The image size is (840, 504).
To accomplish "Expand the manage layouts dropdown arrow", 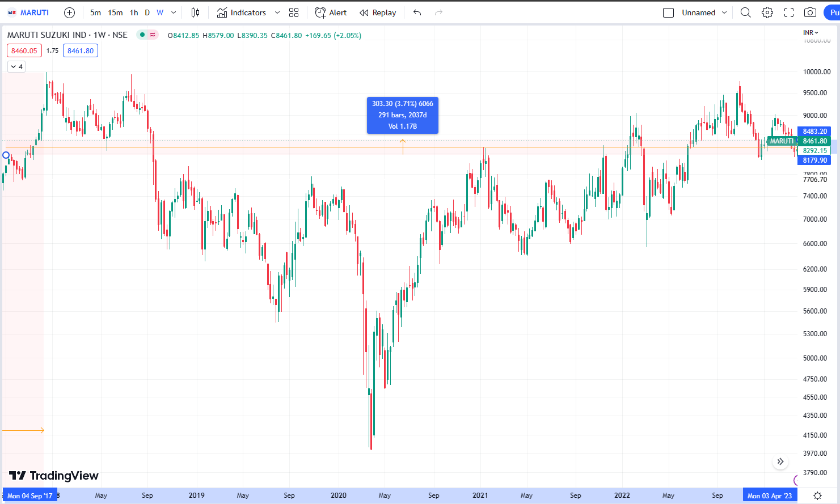I will pyautogui.click(x=724, y=12).
